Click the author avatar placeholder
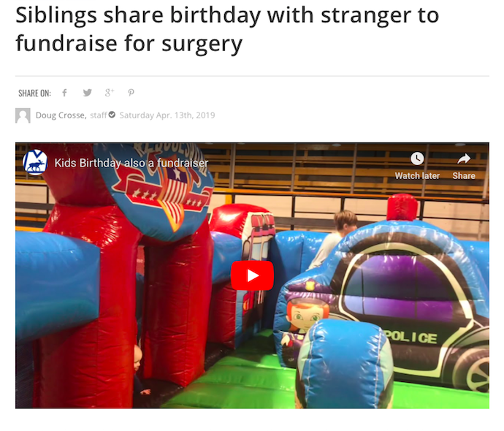This screenshot has height=431, width=504. pyautogui.click(x=23, y=115)
